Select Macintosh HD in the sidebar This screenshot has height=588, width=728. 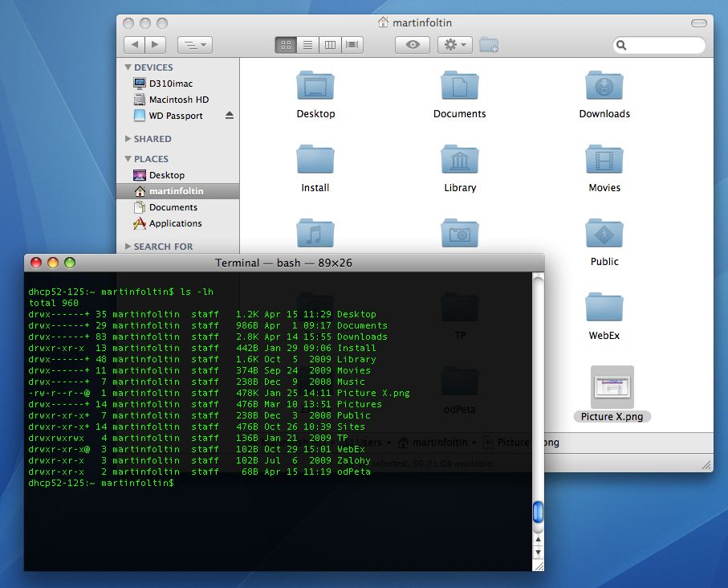(178, 100)
